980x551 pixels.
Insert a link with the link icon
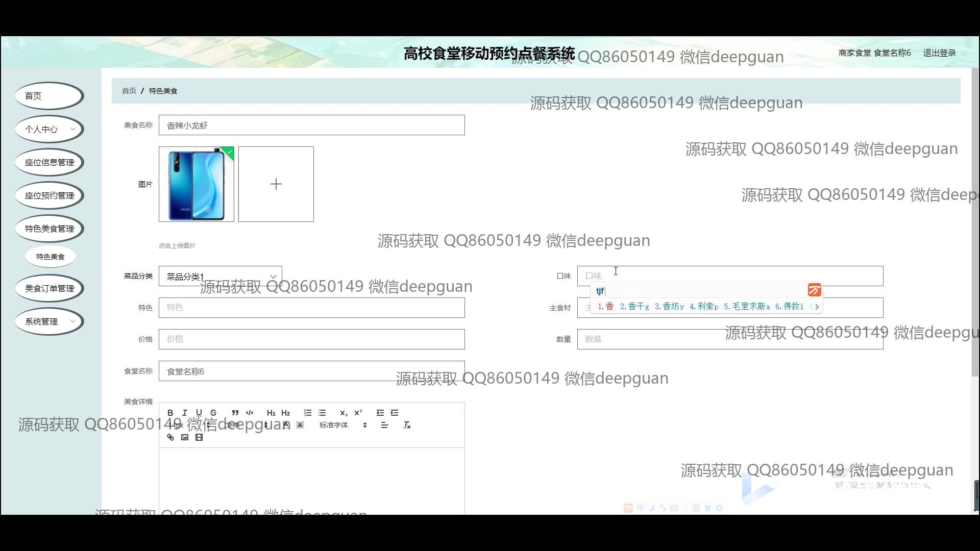coord(170,437)
